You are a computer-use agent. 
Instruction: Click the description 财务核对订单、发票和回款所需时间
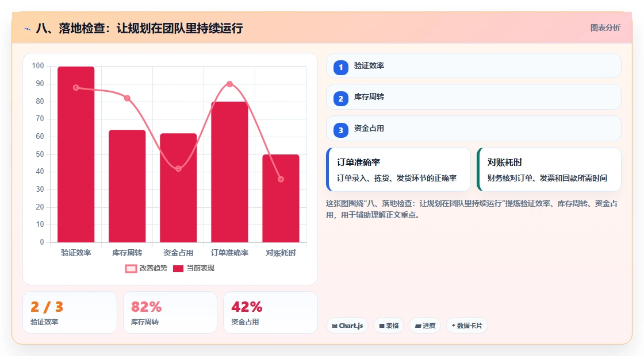pyautogui.click(x=547, y=178)
